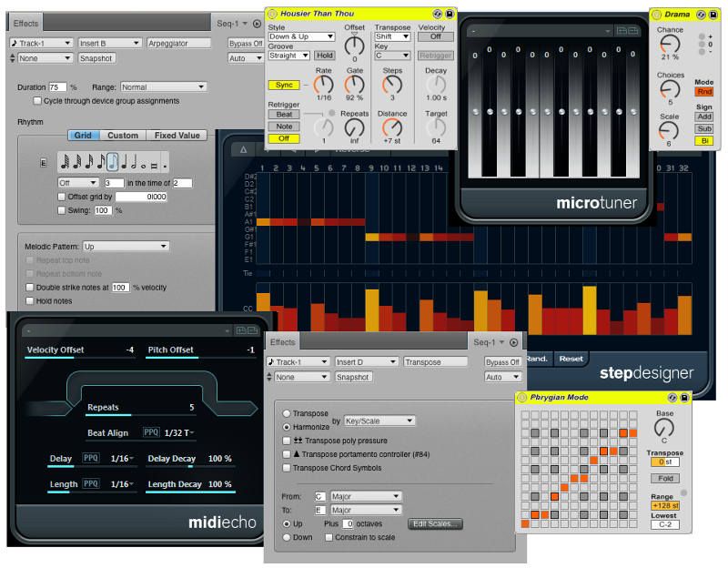Click the Edit Scales button
728x568 pixels.
(437, 524)
